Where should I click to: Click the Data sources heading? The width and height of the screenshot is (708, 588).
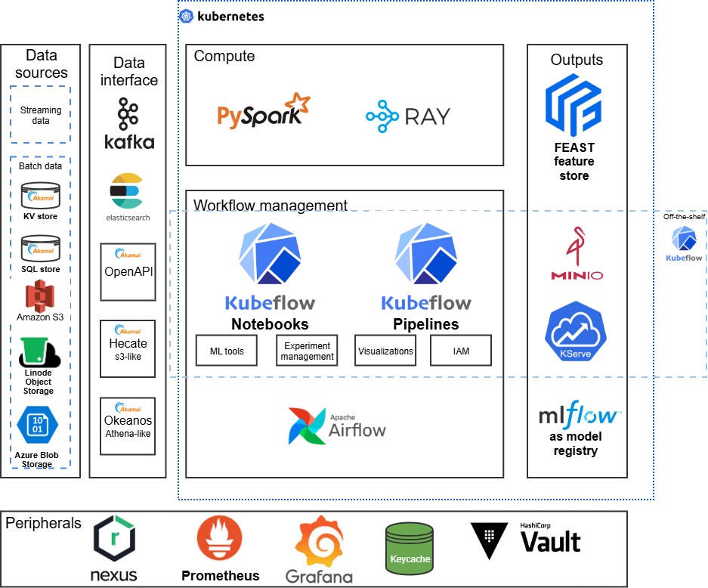click(41, 63)
